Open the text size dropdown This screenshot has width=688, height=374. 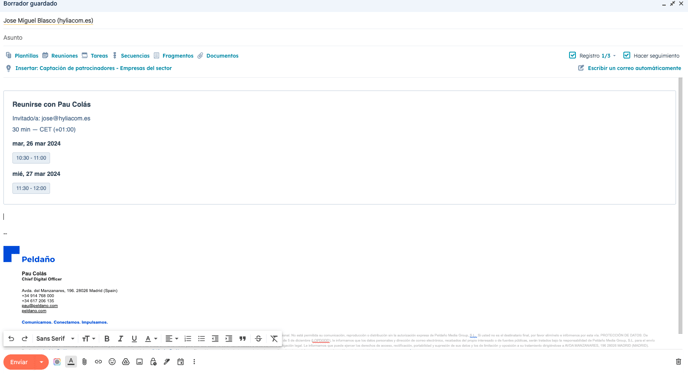point(88,338)
